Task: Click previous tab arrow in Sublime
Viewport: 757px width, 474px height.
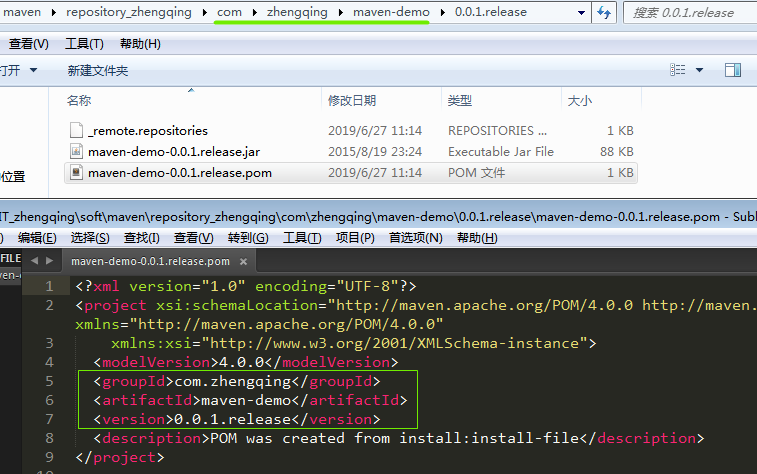Action: coord(34,261)
